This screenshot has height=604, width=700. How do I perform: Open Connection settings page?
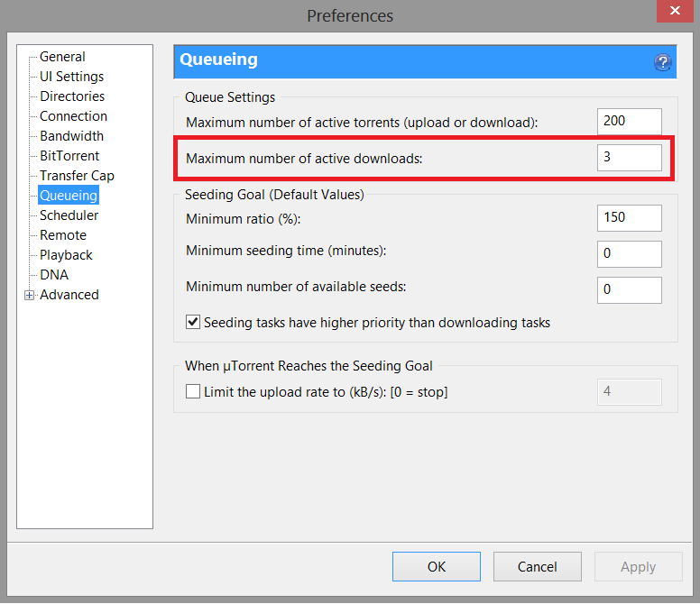[x=73, y=116]
